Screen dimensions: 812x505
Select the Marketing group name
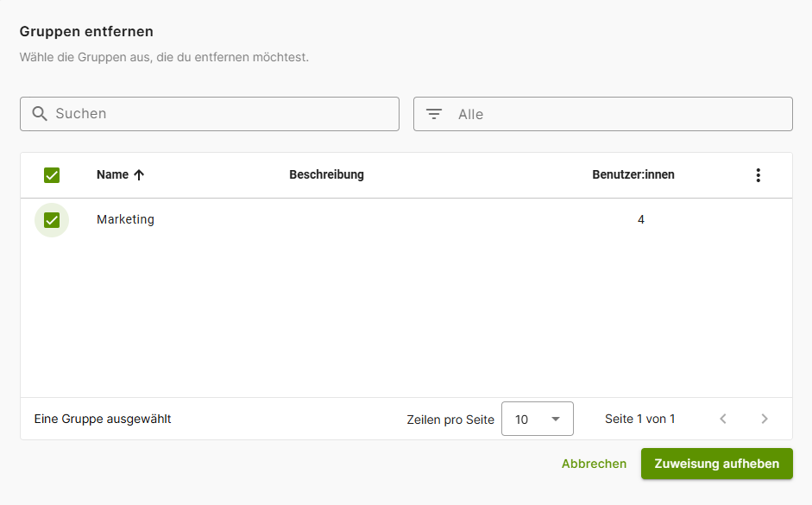(125, 219)
